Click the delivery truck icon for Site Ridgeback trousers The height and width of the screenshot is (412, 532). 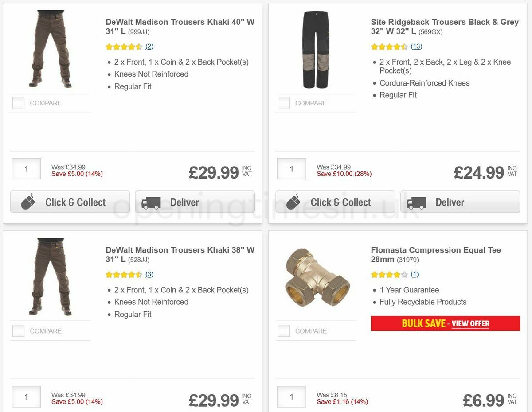[x=416, y=202]
